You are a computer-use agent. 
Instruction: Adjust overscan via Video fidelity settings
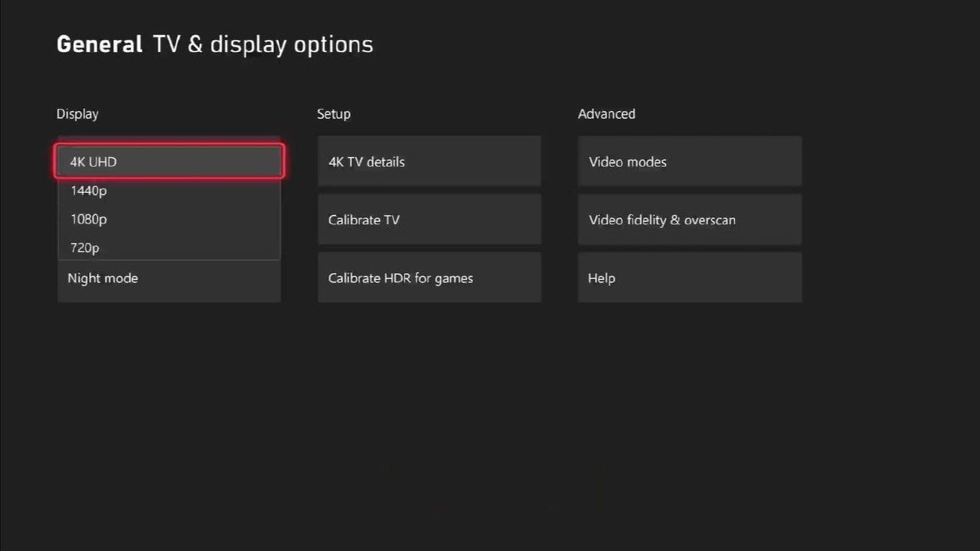click(x=689, y=220)
